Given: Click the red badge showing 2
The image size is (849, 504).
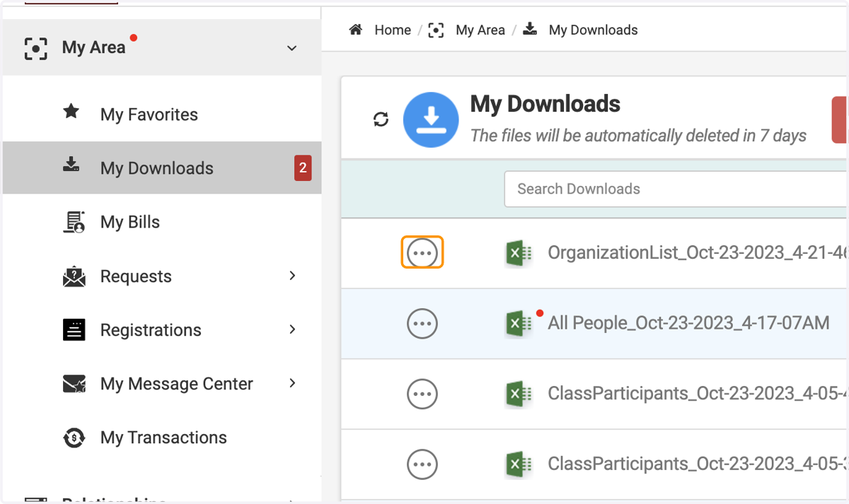Looking at the screenshot, I should click(303, 168).
